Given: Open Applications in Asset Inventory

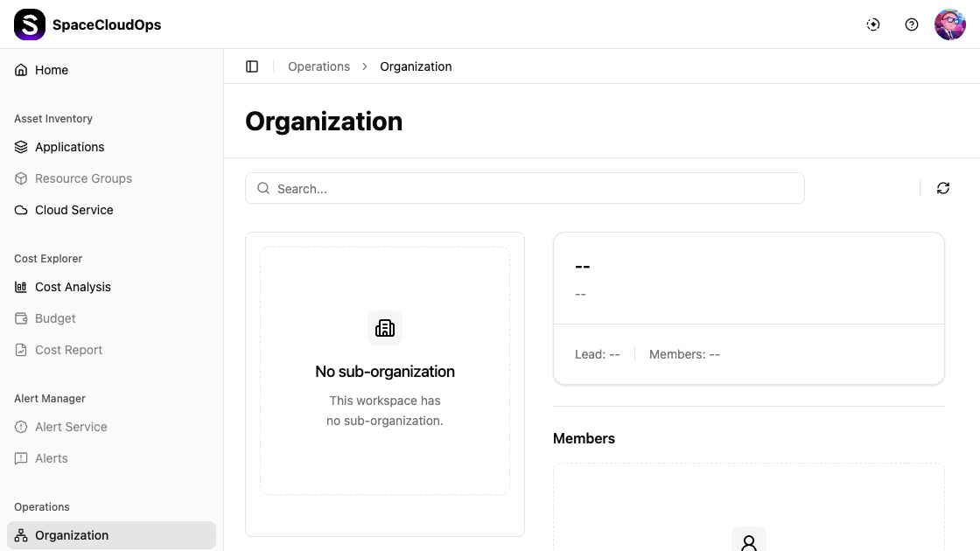Looking at the screenshot, I should (69, 147).
